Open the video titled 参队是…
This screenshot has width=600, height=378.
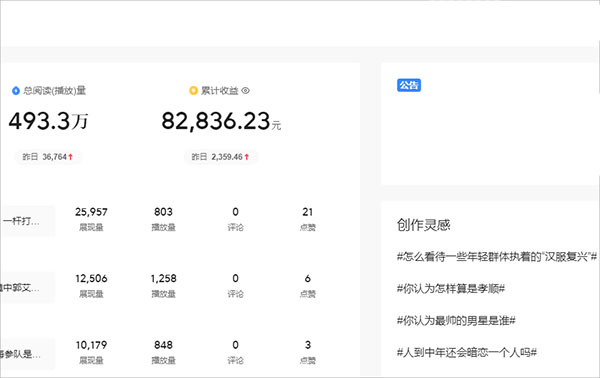pyautogui.click(x=20, y=354)
